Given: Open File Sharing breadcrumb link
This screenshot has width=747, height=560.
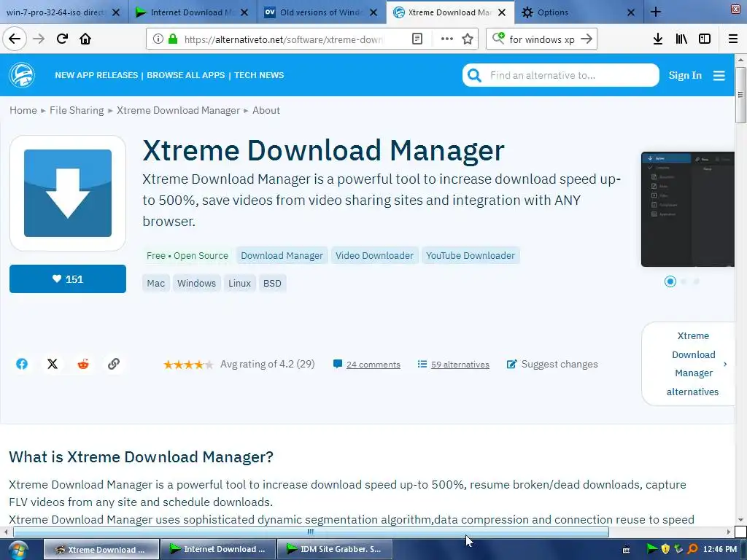Looking at the screenshot, I should [x=76, y=111].
